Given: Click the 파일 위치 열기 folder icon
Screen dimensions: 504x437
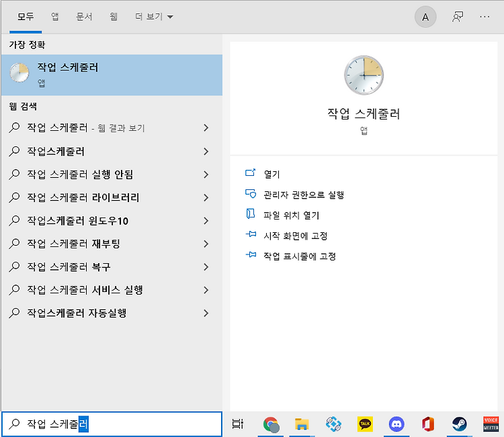Looking at the screenshot, I should pyautogui.click(x=251, y=214).
